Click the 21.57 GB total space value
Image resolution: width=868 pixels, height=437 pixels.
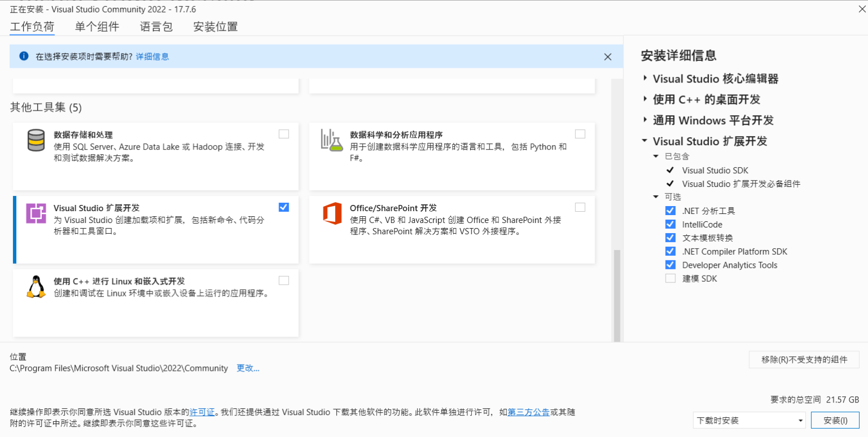tap(843, 399)
